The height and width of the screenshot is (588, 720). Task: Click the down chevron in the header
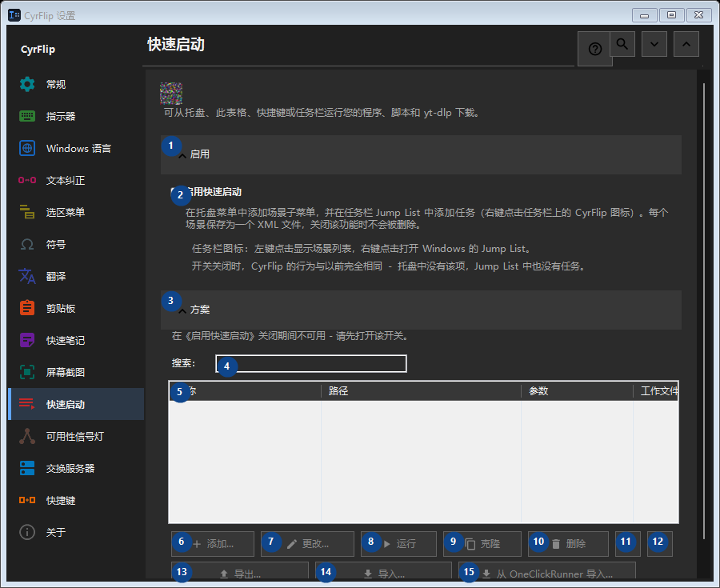[654, 44]
